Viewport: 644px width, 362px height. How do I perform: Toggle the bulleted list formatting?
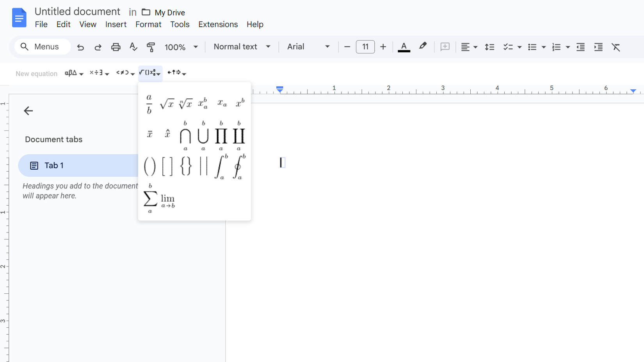click(x=532, y=47)
